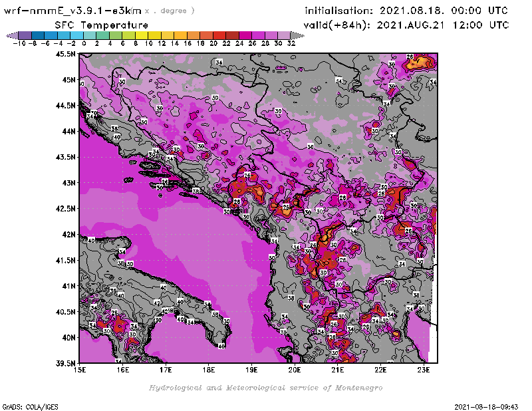Click the 20E longitude label
The height and width of the screenshot is (411, 532).
click(x=295, y=370)
